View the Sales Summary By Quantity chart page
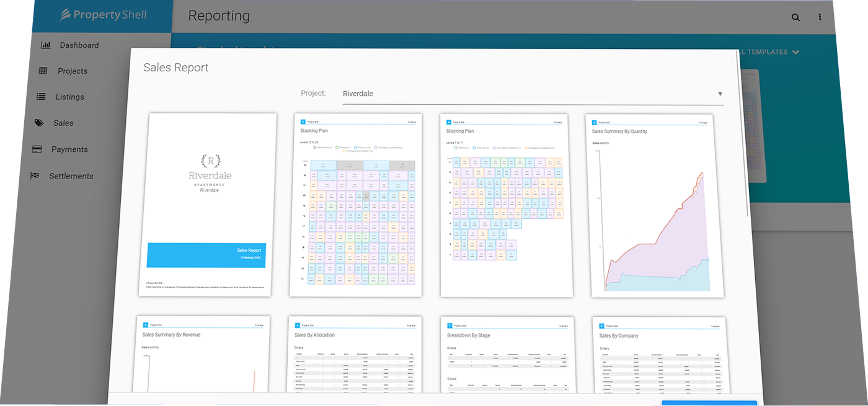868x406 pixels. point(650,205)
